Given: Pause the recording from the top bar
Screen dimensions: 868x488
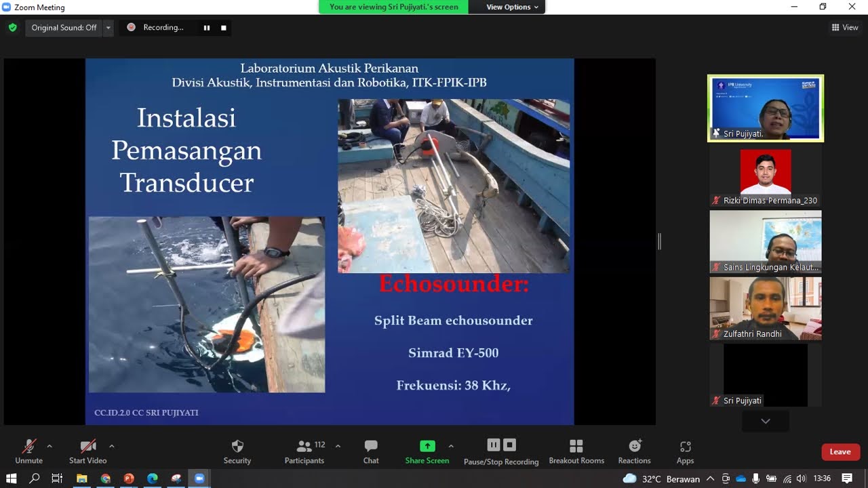Looking at the screenshot, I should [x=207, y=28].
